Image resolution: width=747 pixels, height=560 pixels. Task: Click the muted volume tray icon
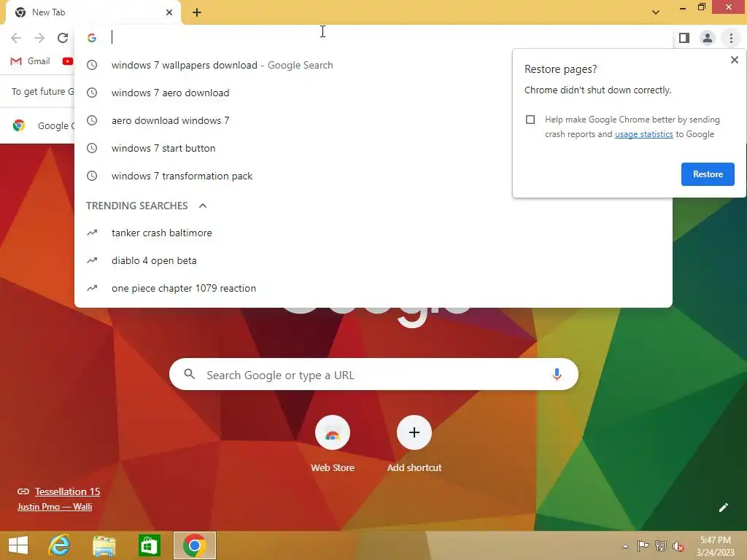click(678, 546)
